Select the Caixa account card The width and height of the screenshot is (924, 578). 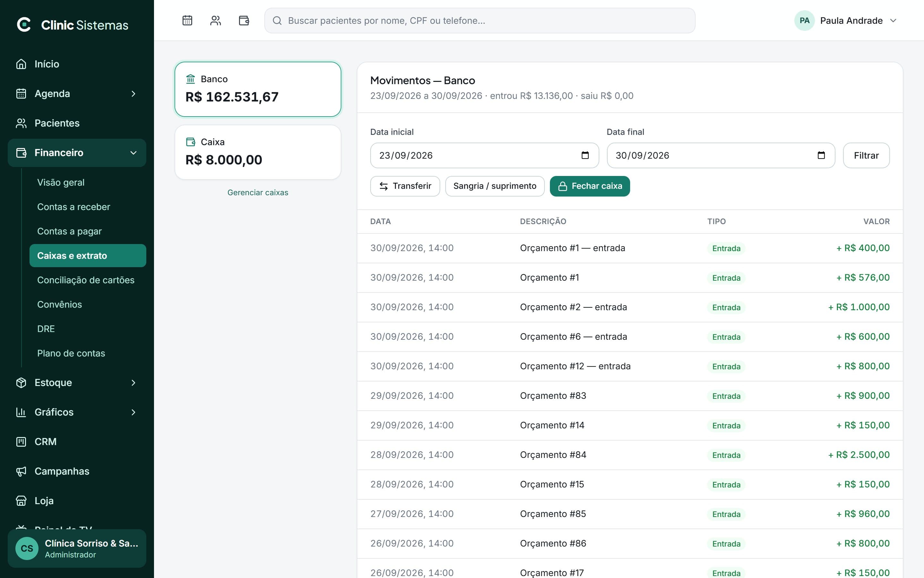point(258,152)
